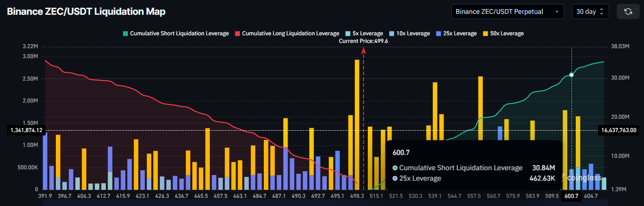The image size is (644, 206).
Task: Toggle the 50x Leverage legend entry
Action: [x=503, y=33]
